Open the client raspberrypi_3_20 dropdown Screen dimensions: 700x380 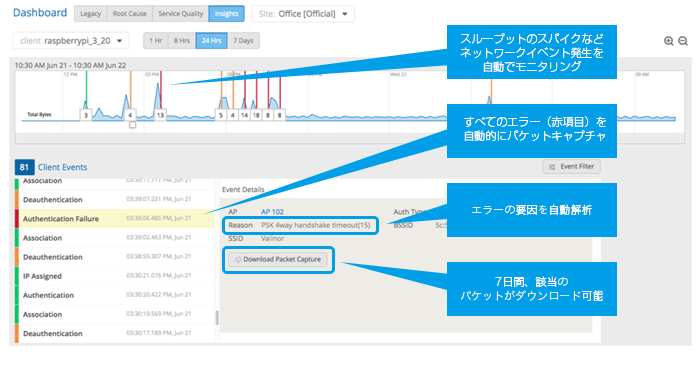point(71,41)
